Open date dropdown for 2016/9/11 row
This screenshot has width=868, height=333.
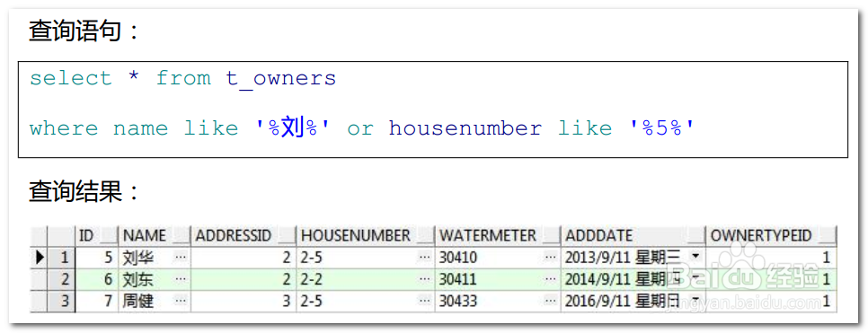pyautogui.click(x=695, y=302)
